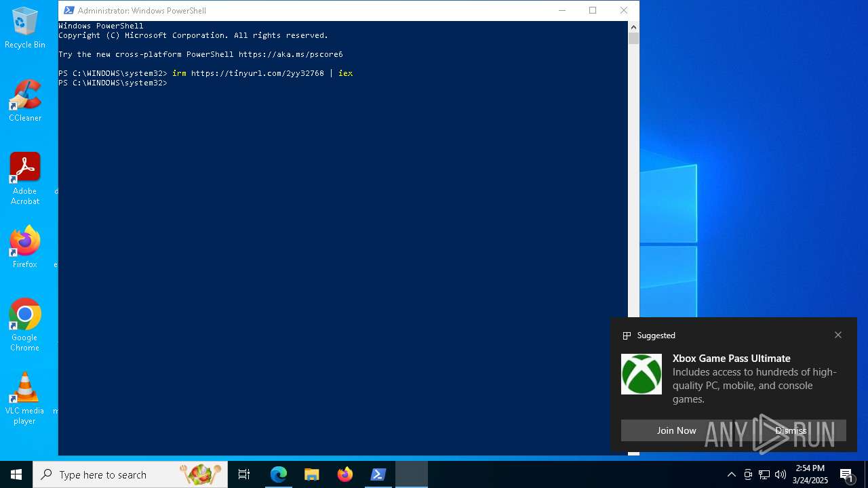Click the PowerShell title bar icon

68,10
